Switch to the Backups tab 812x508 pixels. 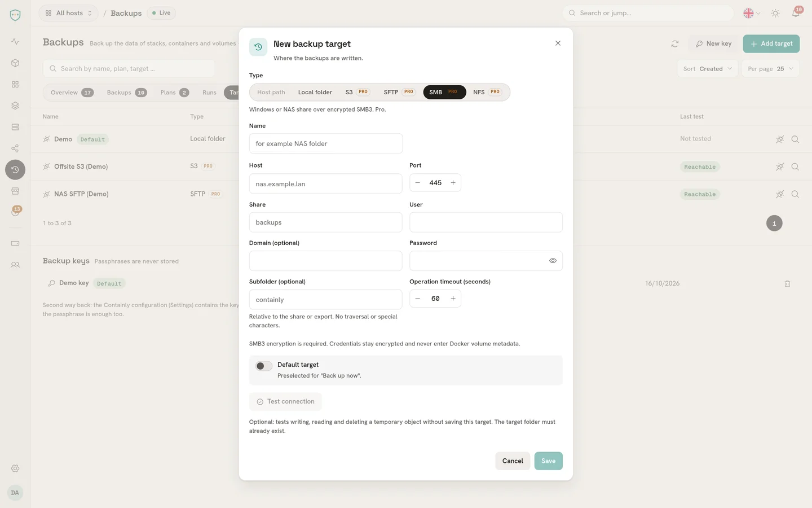pyautogui.click(x=127, y=93)
